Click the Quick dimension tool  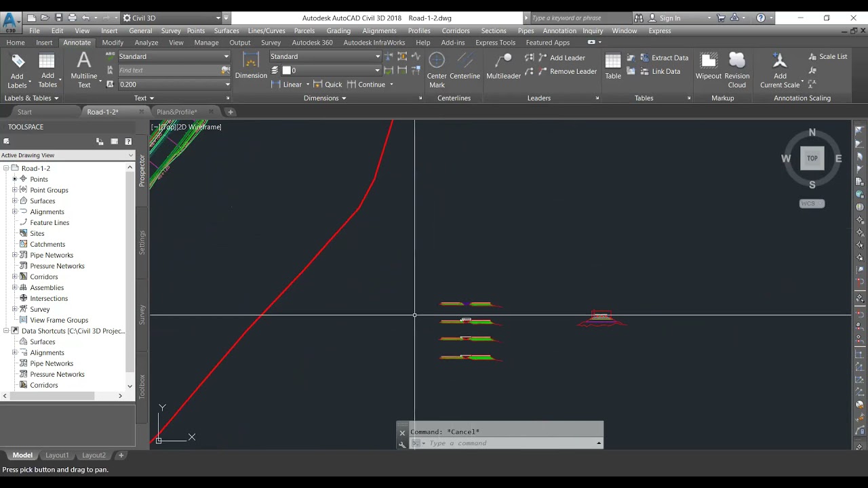click(x=328, y=84)
